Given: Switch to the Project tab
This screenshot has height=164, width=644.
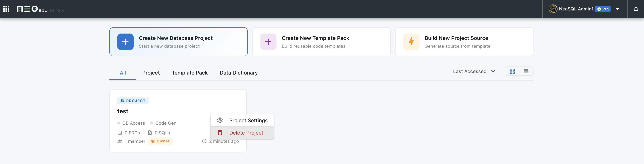Looking at the screenshot, I should [x=151, y=73].
